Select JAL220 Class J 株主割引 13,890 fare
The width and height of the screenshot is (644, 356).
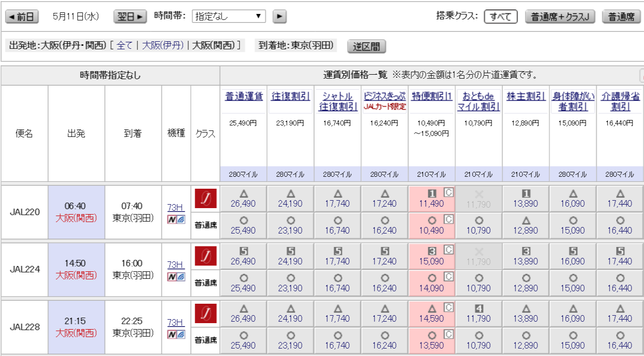point(526,198)
